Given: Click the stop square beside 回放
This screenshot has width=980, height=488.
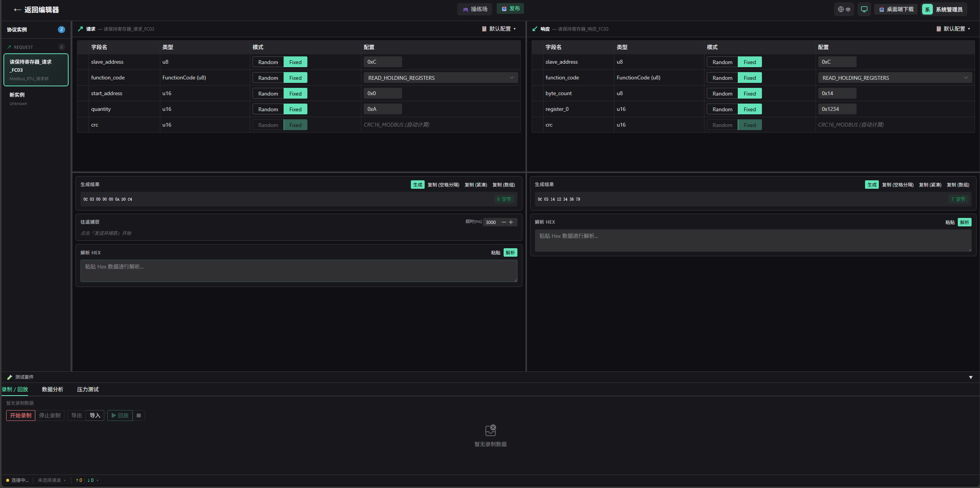Looking at the screenshot, I should (x=139, y=415).
